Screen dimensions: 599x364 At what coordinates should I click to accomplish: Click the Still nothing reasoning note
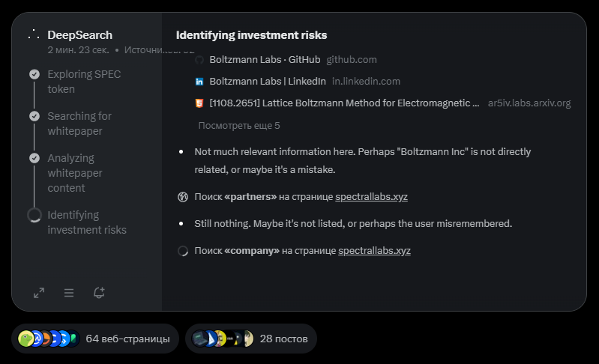[x=353, y=224]
